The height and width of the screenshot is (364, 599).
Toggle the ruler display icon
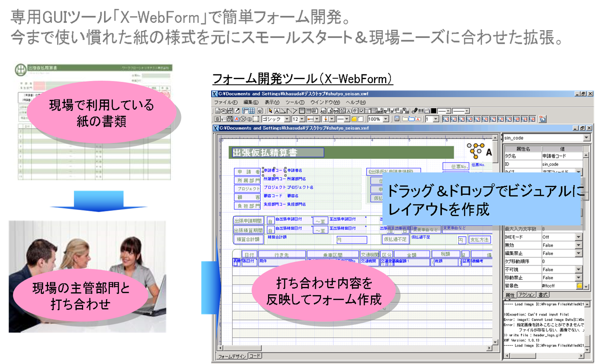[245, 111]
